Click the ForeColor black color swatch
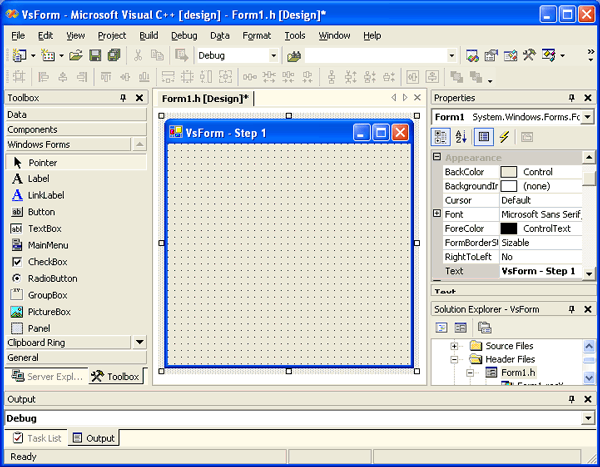 [509, 229]
